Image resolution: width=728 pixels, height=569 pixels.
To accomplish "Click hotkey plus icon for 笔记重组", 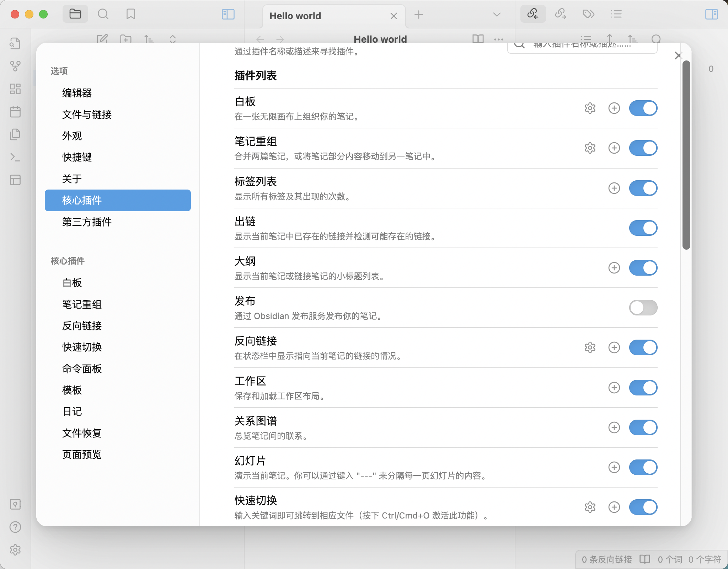I will click(x=614, y=148).
